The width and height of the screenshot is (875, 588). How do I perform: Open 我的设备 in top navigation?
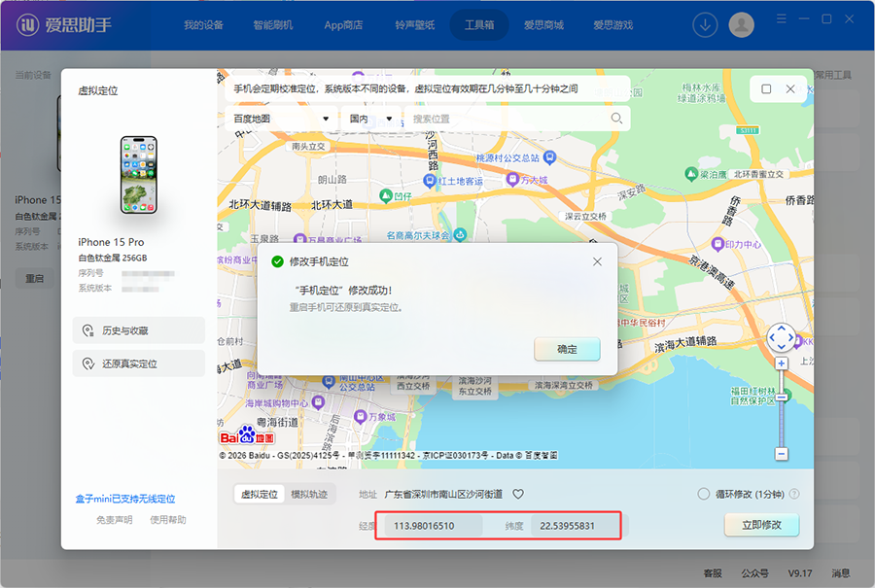(204, 25)
